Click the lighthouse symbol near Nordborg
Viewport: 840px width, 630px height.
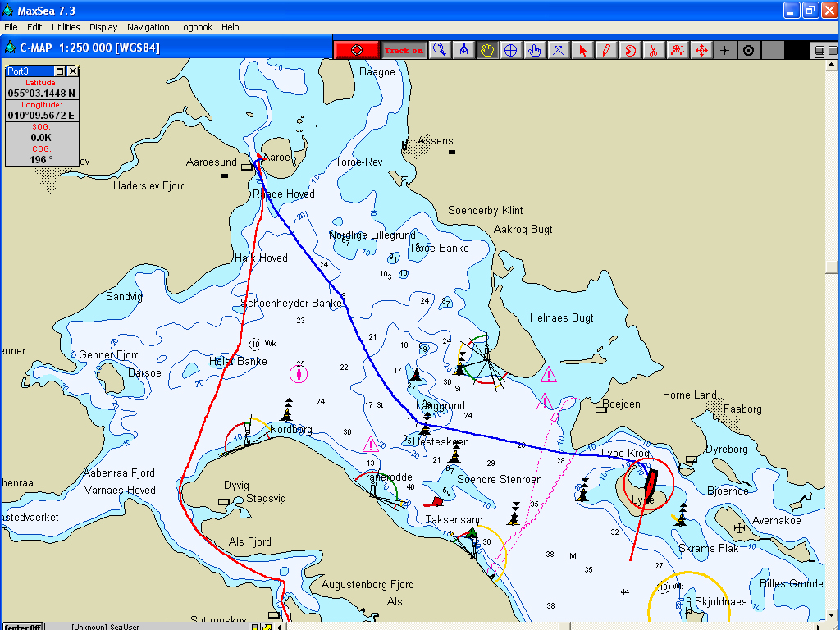(x=247, y=432)
